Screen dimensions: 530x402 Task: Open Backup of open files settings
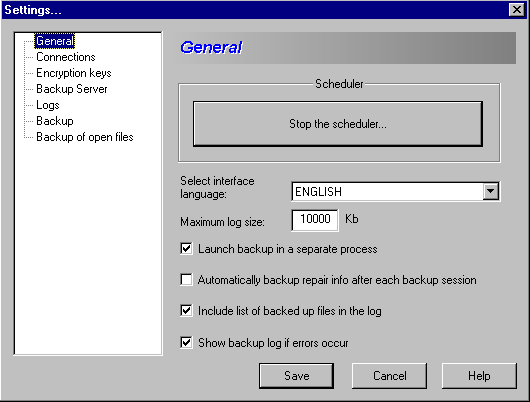[85, 137]
